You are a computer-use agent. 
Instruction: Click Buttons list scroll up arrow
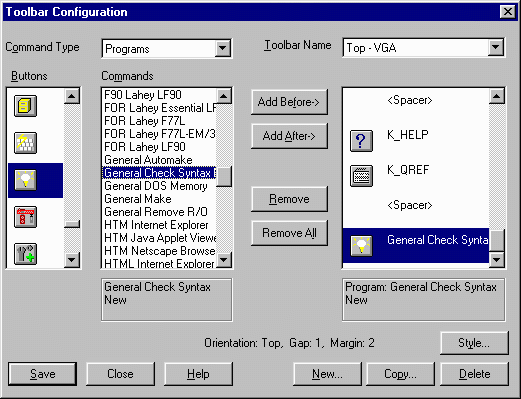72,96
